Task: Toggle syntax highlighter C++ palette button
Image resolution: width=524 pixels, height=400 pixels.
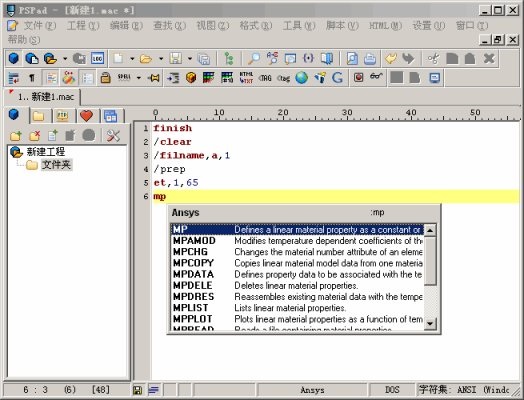Action: [x=69, y=78]
